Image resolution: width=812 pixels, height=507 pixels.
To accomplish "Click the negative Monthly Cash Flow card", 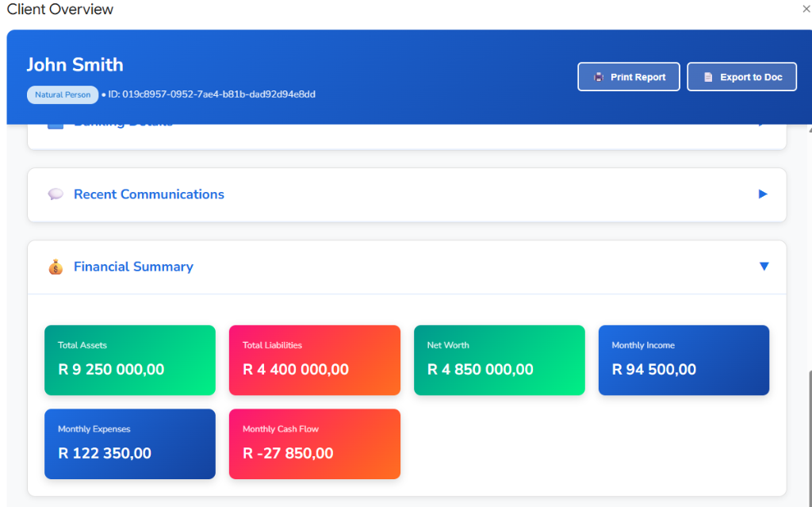I will [x=314, y=444].
